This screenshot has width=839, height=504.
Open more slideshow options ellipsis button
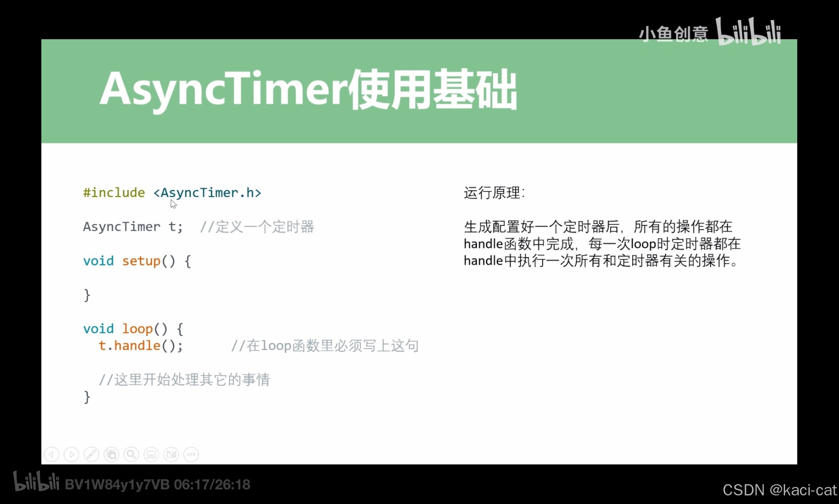tap(191, 454)
